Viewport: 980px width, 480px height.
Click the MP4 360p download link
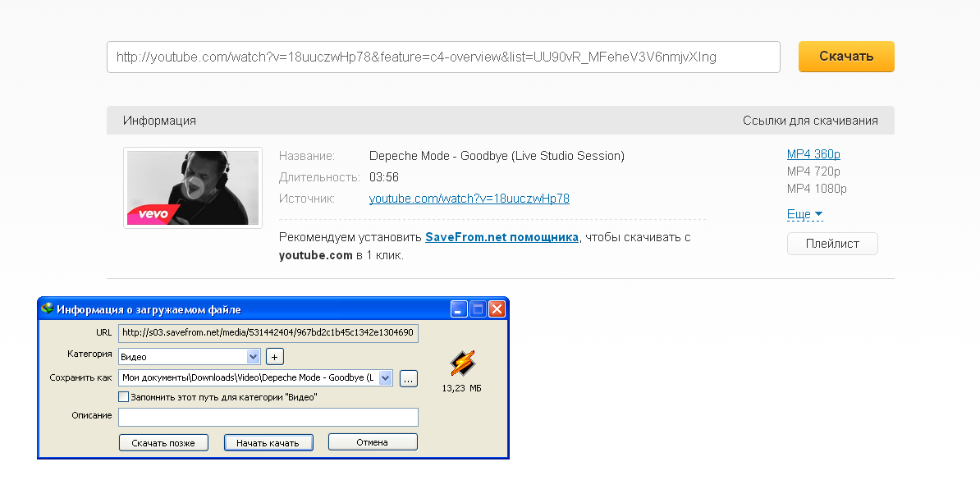pyautogui.click(x=813, y=154)
